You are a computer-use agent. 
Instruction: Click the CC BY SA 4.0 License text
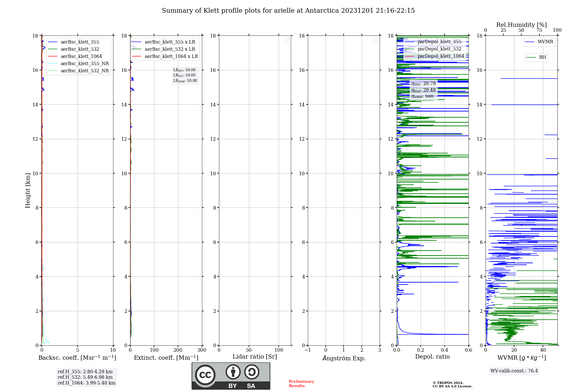pyautogui.click(x=452, y=386)
